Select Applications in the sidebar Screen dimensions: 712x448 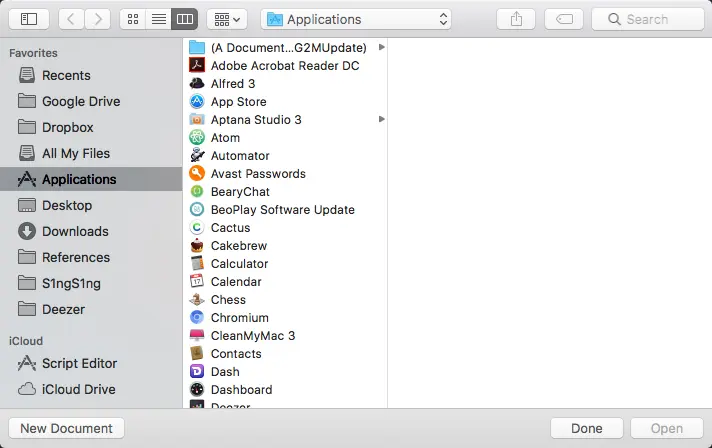[x=91, y=179]
